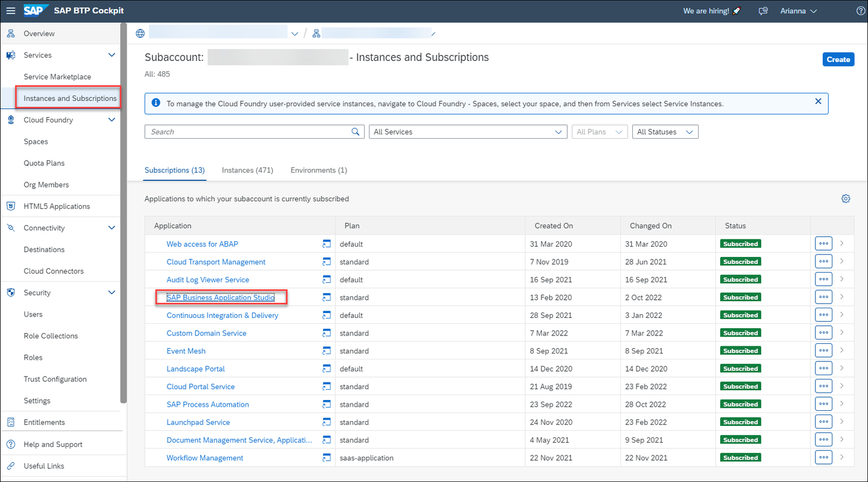The width and height of the screenshot is (868, 482).
Task: Open actions menu for Web access for ABAP
Action: click(x=823, y=244)
